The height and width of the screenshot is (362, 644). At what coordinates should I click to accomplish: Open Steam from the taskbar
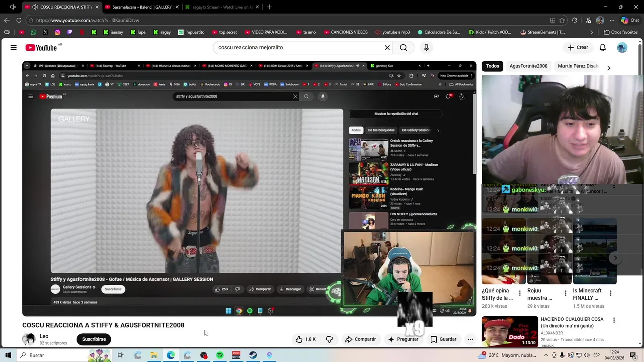click(253, 355)
